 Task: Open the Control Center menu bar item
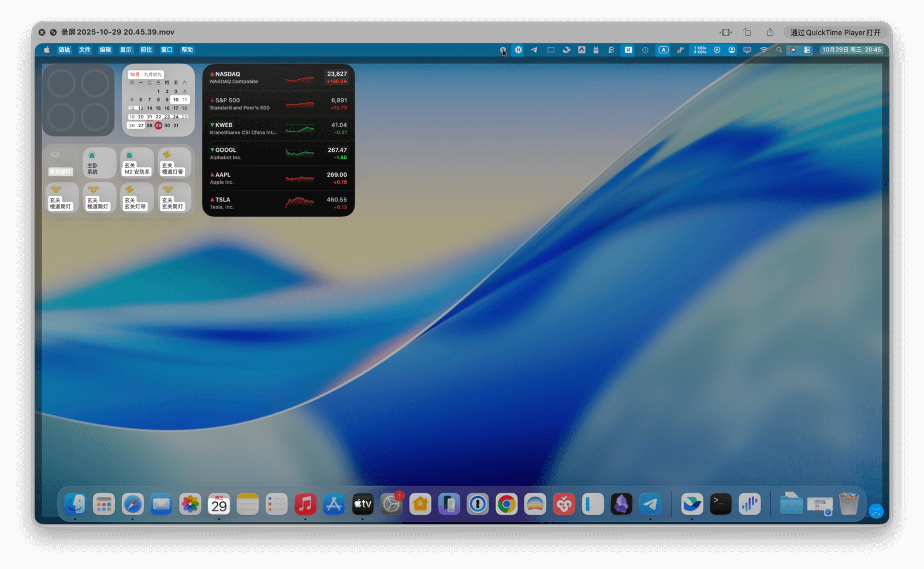(807, 50)
